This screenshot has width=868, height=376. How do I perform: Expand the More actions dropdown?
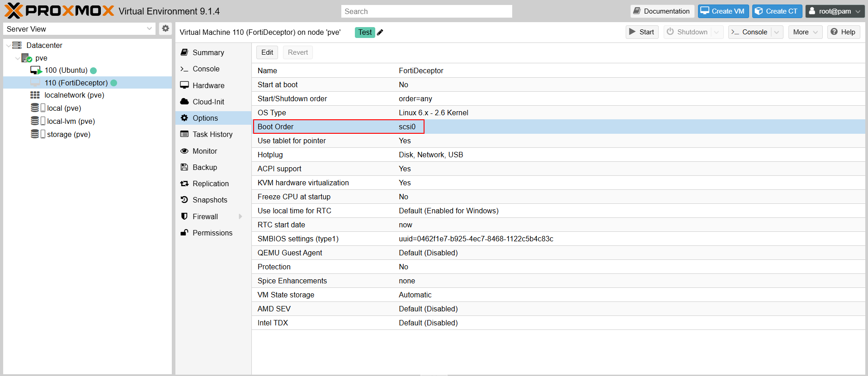tap(805, 32)
